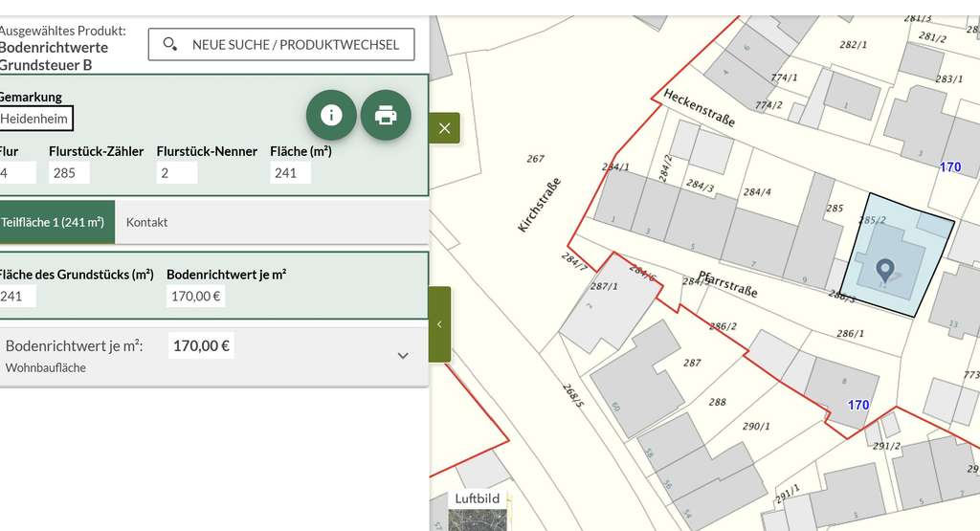Click parcel label 290/1 on map
Screen dimensions: 980x531
[756, 426]
